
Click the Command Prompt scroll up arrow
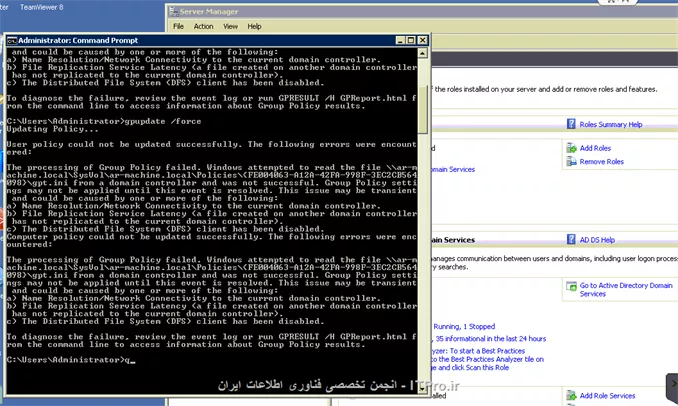coord(422,53)
